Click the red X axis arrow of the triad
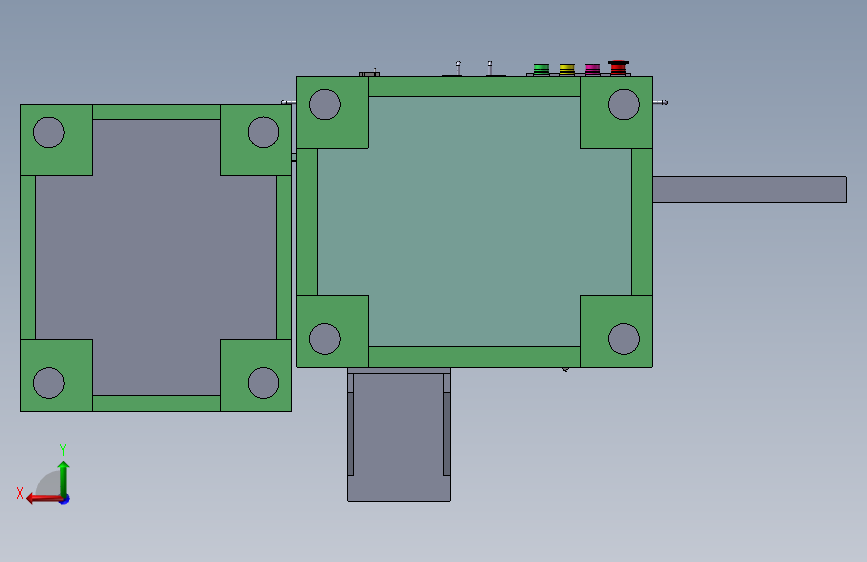This screenshot has width=867, height=562. (x=44, y=499)
